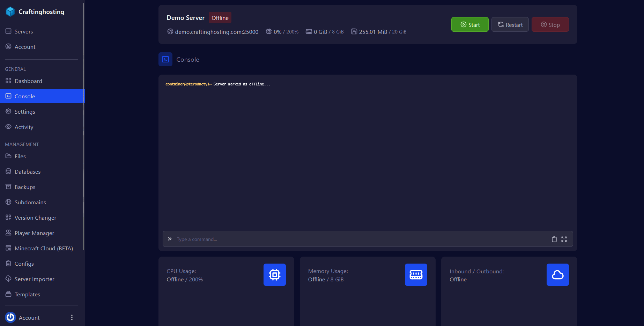644x326 pixels.
Task: Click the server address demo.craftinghosting.com:25000
Action: [217, 32]
